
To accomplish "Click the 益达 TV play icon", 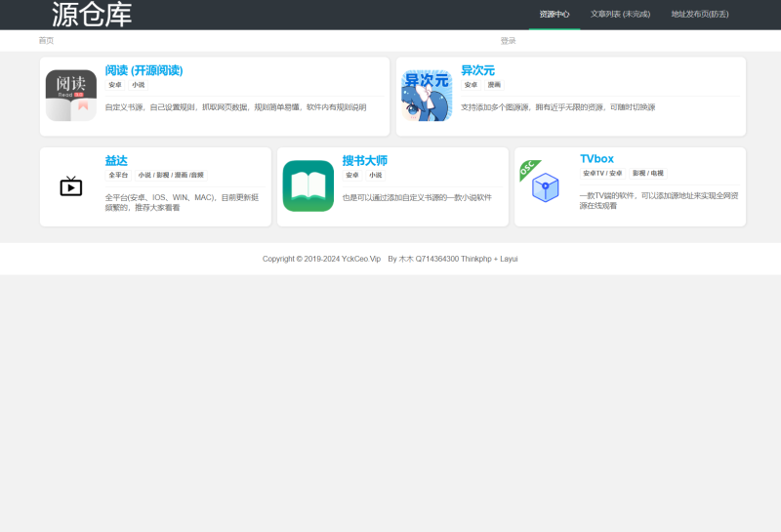I will click(x=71, y=186).
